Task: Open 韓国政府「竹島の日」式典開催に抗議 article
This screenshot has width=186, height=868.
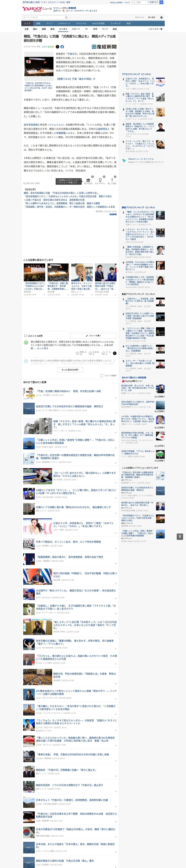Action: (x=66, y=770)
